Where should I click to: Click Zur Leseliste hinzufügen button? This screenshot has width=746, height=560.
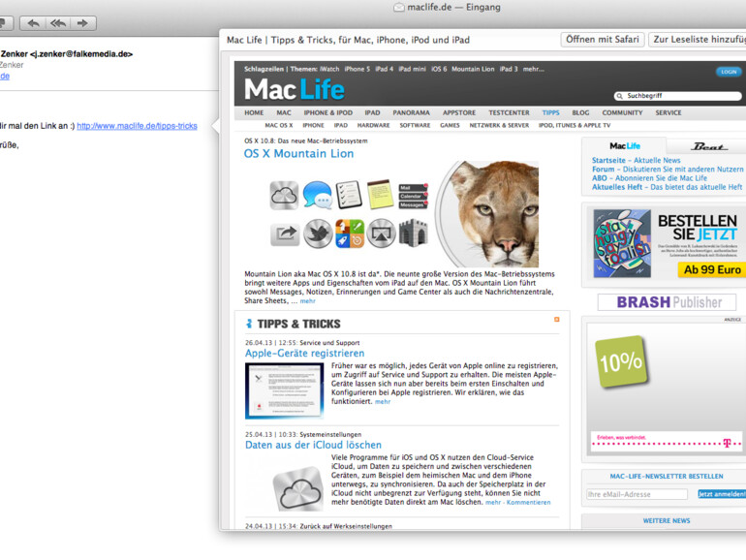tap(697, 40)
